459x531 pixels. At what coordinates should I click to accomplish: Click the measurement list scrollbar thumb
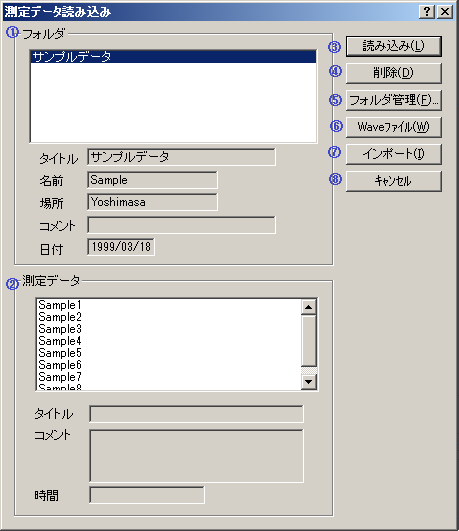[x=309, y=340]
